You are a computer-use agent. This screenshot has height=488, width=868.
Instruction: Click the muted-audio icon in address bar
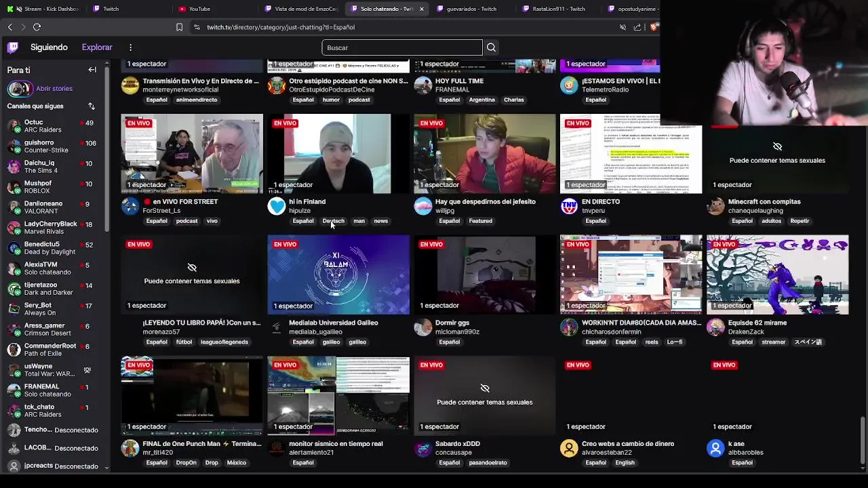tap(623, 27)
